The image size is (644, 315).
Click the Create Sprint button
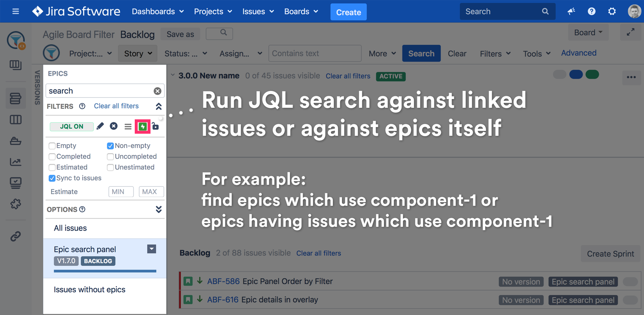click(x=610, y=254)
